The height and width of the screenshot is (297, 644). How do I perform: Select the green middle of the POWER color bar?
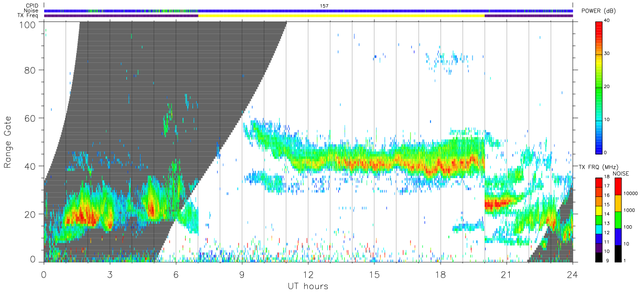tap(599, 87)
